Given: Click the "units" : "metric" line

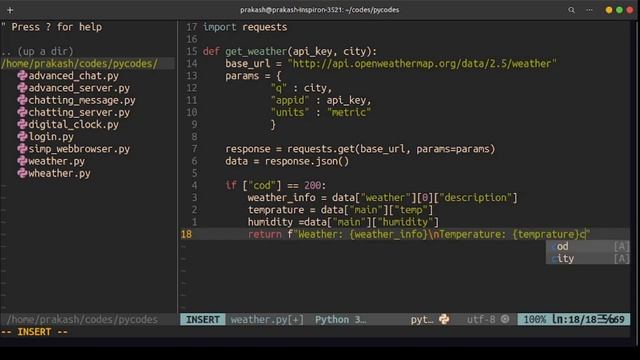Looking at the screenshot, I should (321, 112).
